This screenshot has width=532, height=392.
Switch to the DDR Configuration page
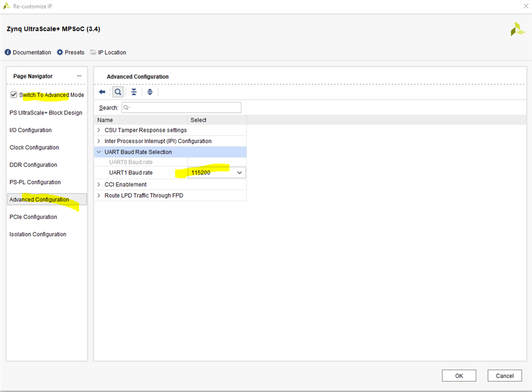pos(33,165)
